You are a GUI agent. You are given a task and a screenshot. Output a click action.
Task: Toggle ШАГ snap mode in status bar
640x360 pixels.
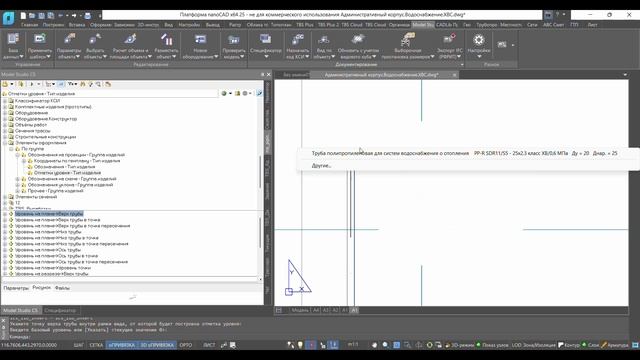pyautogui.click(x=79, y=345)
